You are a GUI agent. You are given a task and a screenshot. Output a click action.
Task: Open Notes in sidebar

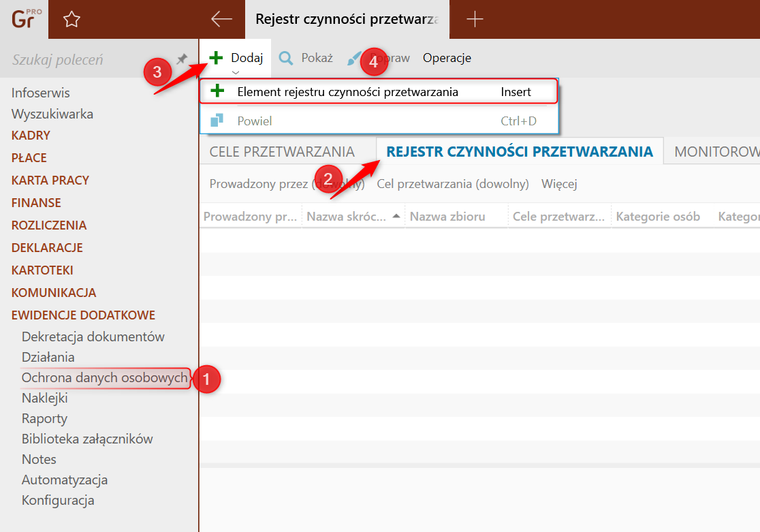[39, 459]
